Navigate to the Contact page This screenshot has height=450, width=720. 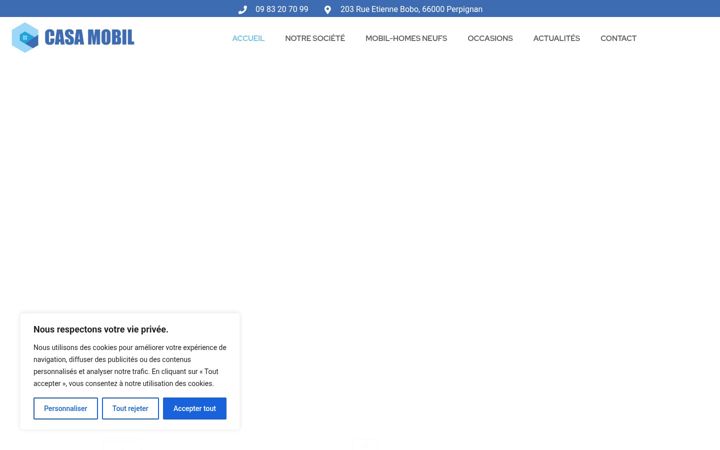tap(619, 38)
